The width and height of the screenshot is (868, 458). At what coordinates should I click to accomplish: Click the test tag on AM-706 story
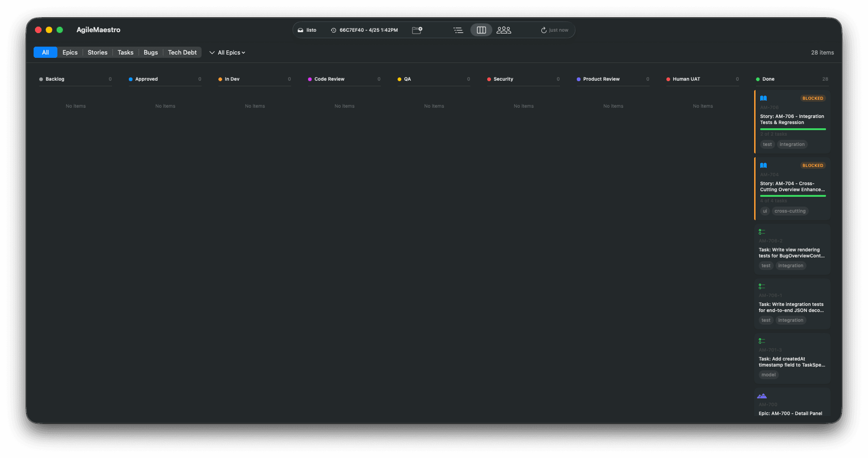pos(767,145)
